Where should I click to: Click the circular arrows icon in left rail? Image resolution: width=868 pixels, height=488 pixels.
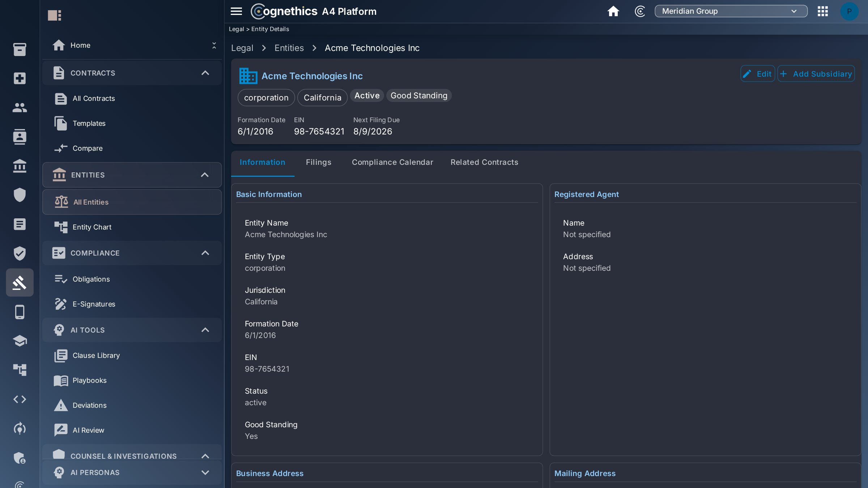click(x=20, y=428)
